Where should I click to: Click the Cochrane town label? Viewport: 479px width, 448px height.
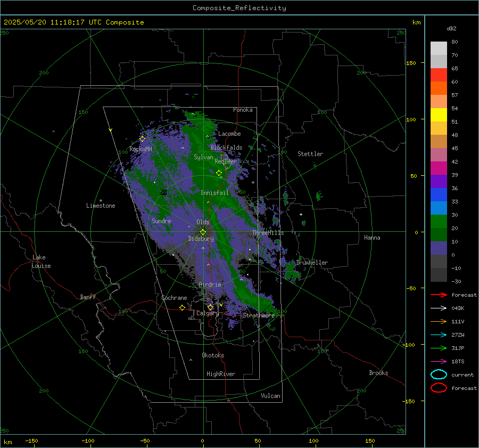174,298
